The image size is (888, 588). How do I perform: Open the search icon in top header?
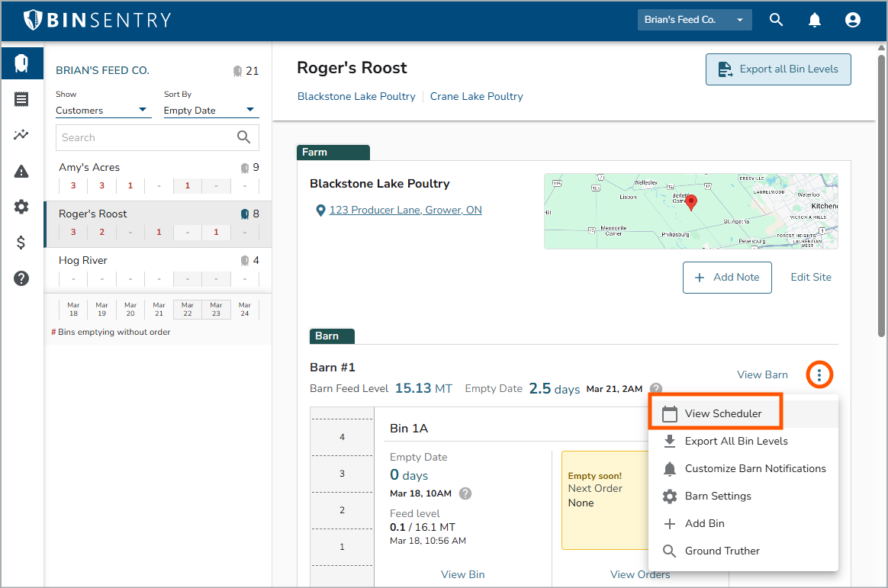tap(776, 20)
